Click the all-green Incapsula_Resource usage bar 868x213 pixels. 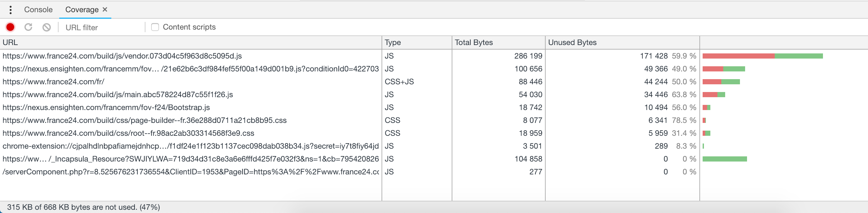725,159
